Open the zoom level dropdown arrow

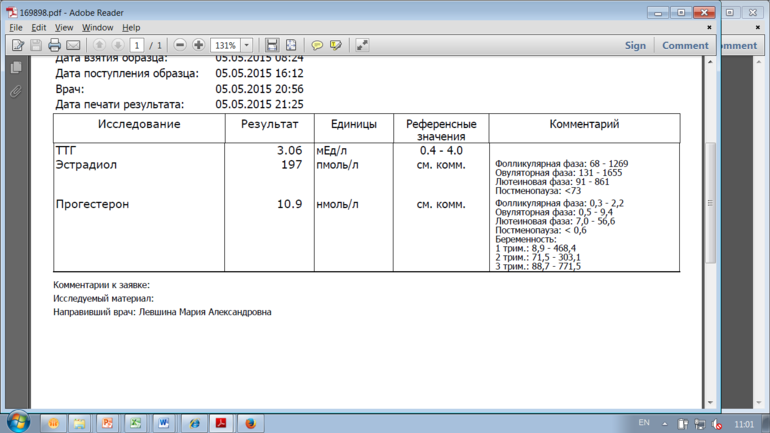247,45
